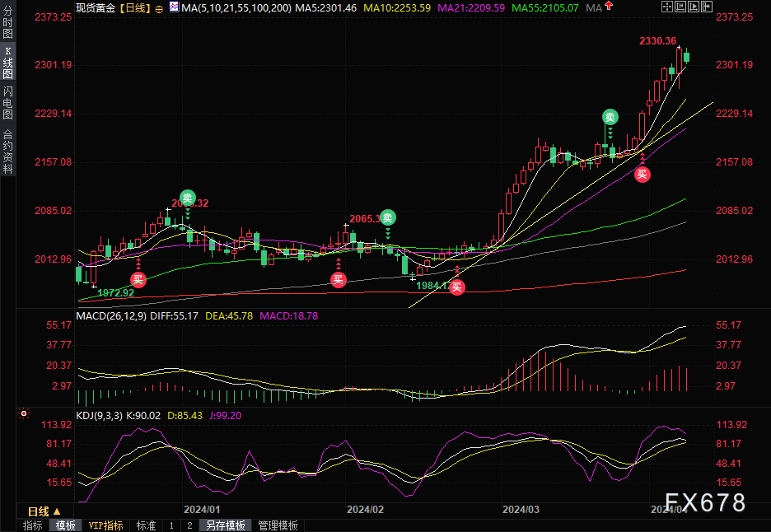Choose template number 1

(x=171, y=525)
